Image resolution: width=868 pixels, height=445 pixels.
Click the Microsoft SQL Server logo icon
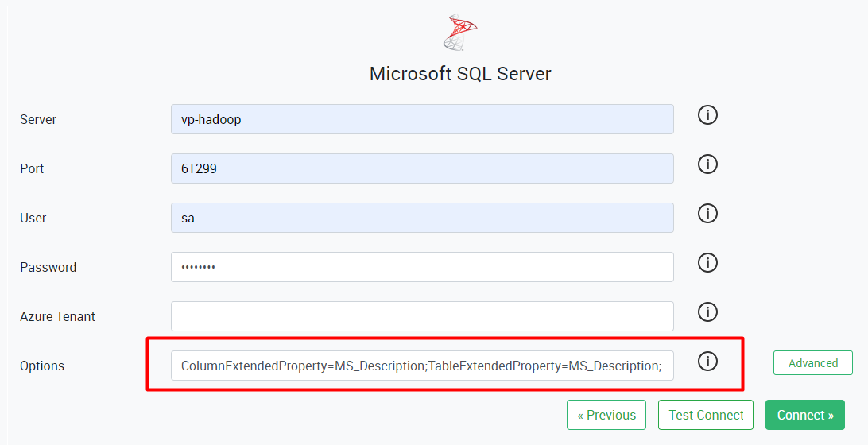point(460,32)
